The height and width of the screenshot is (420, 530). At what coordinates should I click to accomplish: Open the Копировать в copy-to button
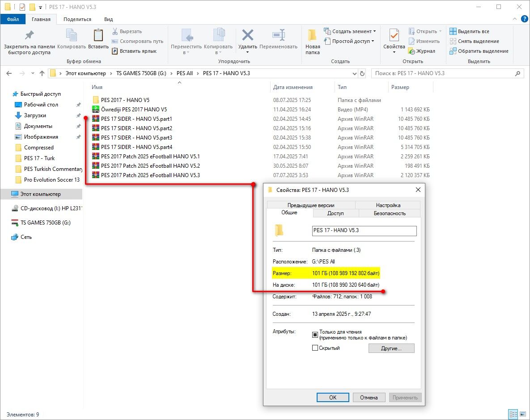pyautogui.click(x=218, y=41)
